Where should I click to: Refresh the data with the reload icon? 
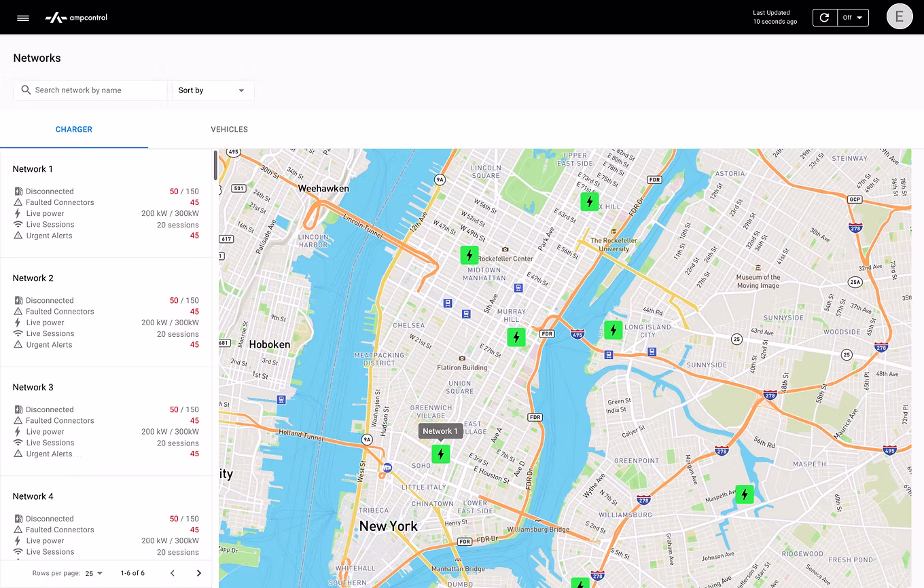(825, 18)
